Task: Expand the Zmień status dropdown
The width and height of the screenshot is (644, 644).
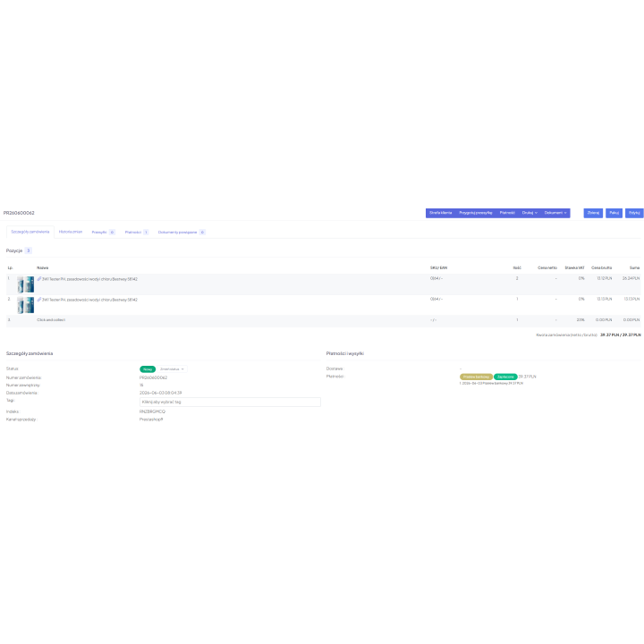Action: [x=172, y=369]
